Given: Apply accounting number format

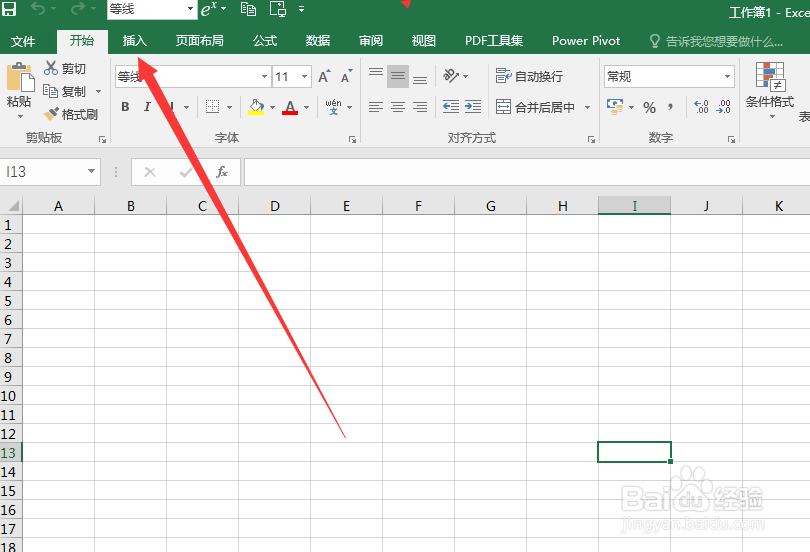Looking at the screenshot, I should point(614,107).
